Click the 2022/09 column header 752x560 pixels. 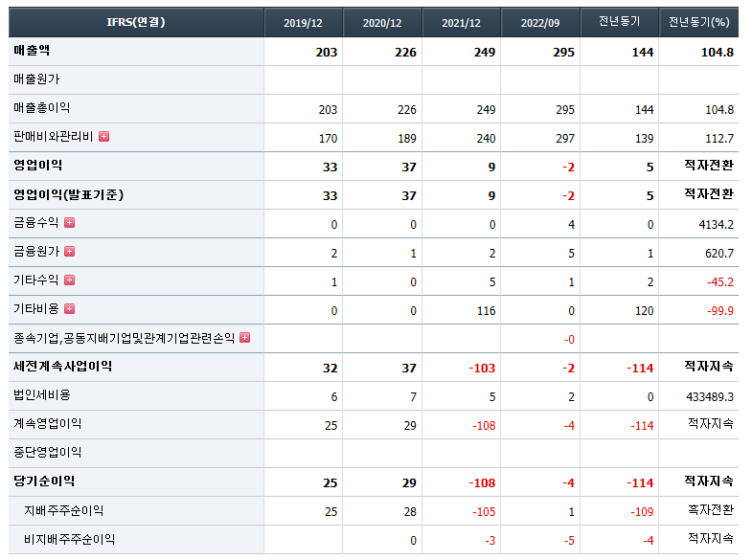pyautogui.click(x=540, y=23)
